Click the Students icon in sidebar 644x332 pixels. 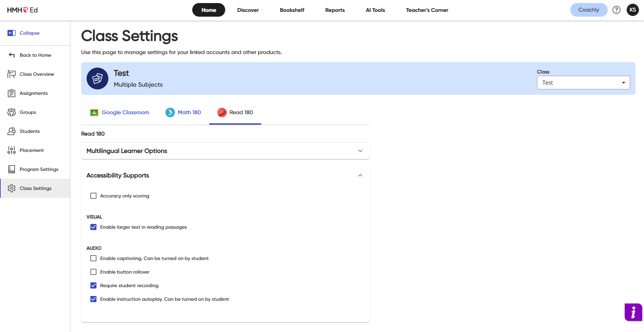(x=12, y=131)
